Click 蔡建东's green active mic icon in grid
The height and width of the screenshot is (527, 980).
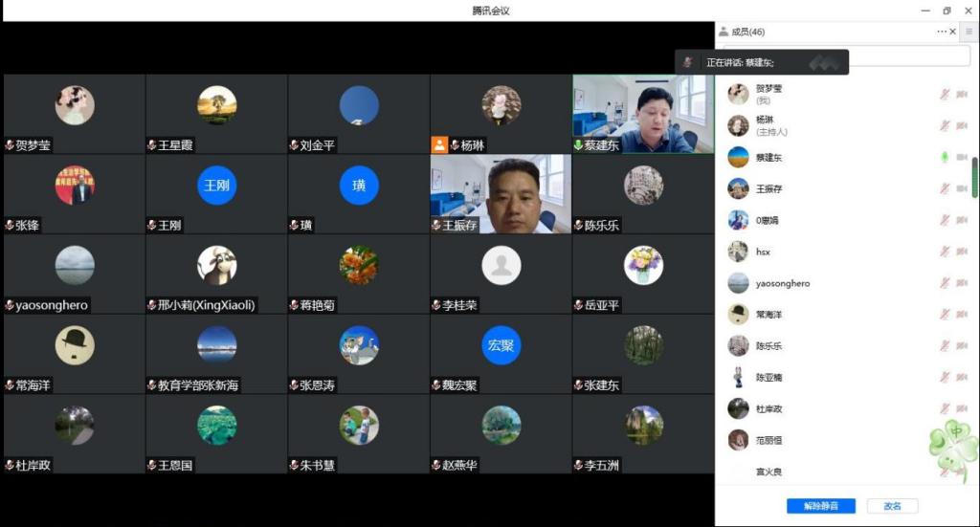coord(579,145)
